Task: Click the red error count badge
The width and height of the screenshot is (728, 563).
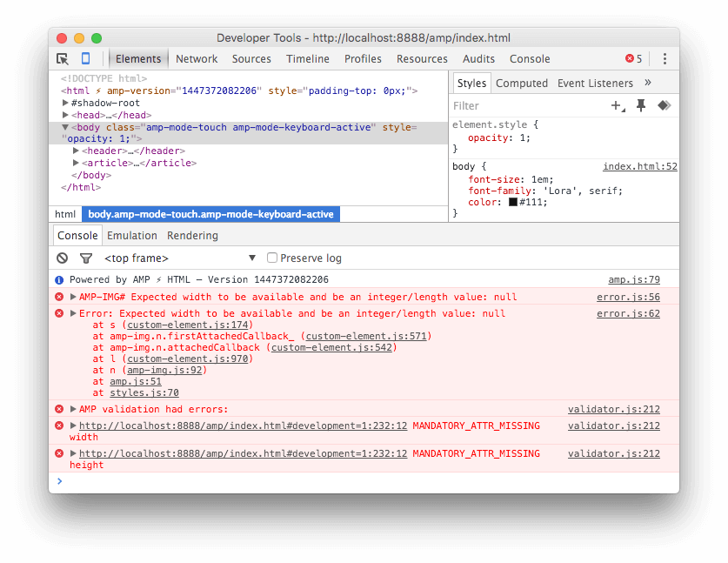Action: [634, 58]
